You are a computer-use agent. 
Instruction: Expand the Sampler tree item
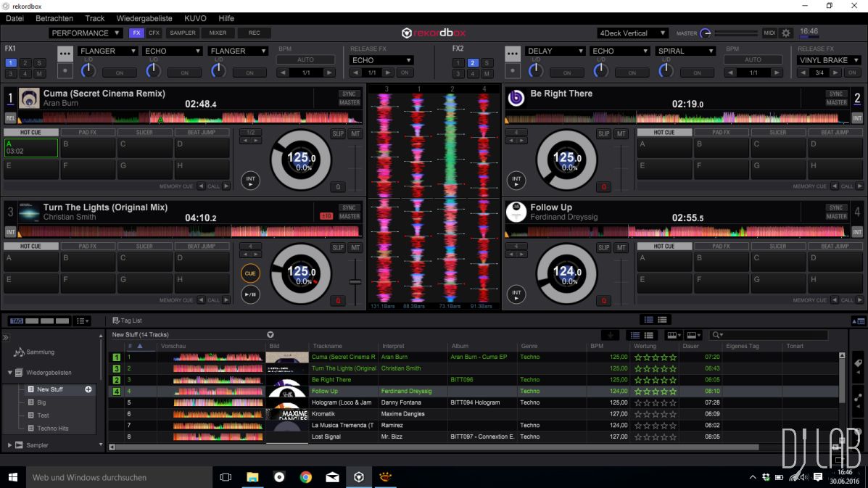tap(10, 445)
